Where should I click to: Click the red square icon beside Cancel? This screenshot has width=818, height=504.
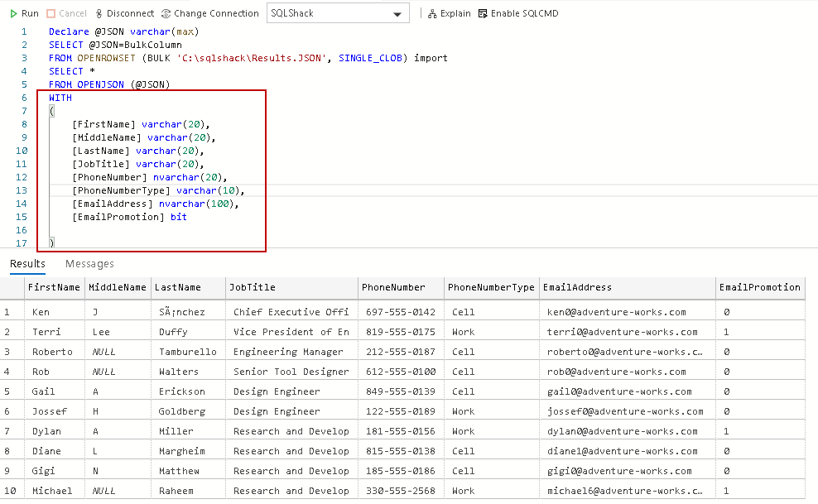(x=53, y=12)
